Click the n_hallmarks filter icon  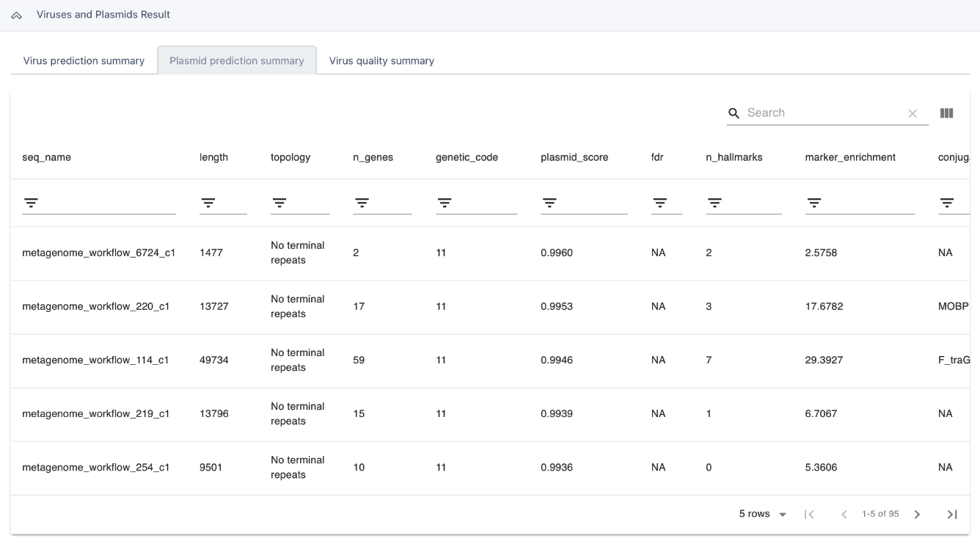(x=714, y=203)
